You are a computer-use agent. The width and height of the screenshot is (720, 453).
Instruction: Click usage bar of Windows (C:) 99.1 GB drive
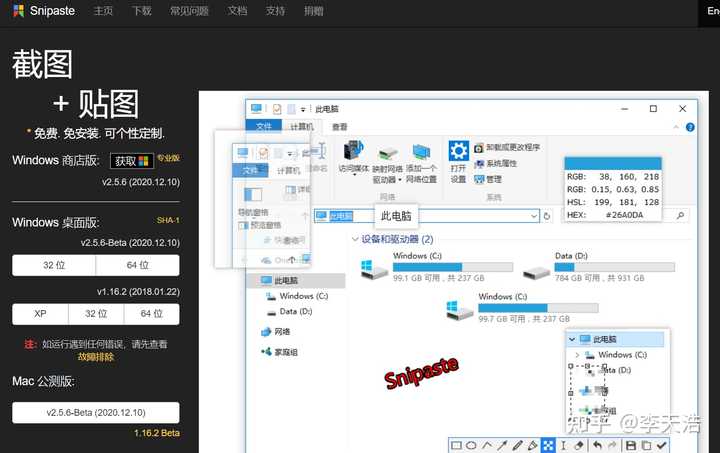point(453,267)
